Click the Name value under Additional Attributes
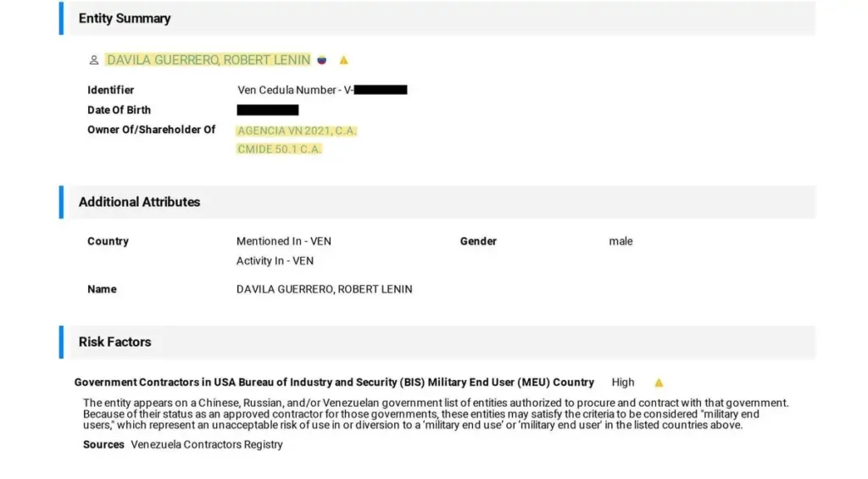868x479 pixels. tap(324, 289)
